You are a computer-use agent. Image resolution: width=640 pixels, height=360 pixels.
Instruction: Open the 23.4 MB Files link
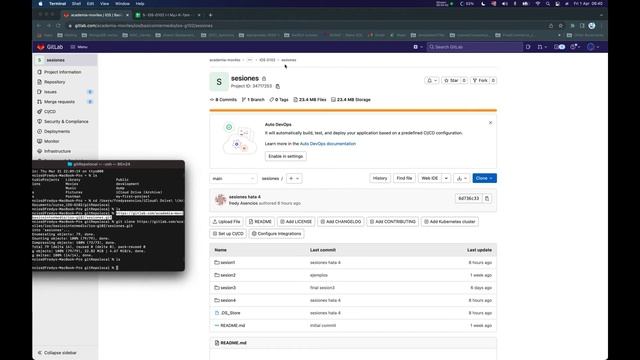310,100
